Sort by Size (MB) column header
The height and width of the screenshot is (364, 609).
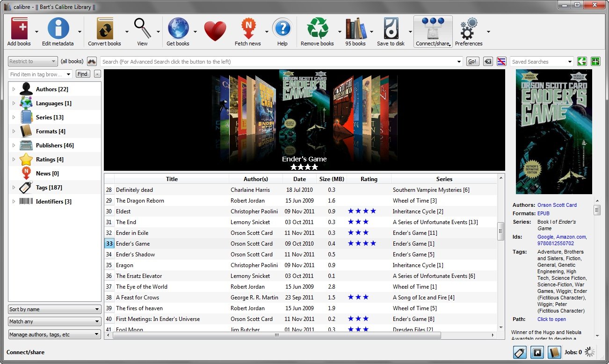click(x=332, y=179)
